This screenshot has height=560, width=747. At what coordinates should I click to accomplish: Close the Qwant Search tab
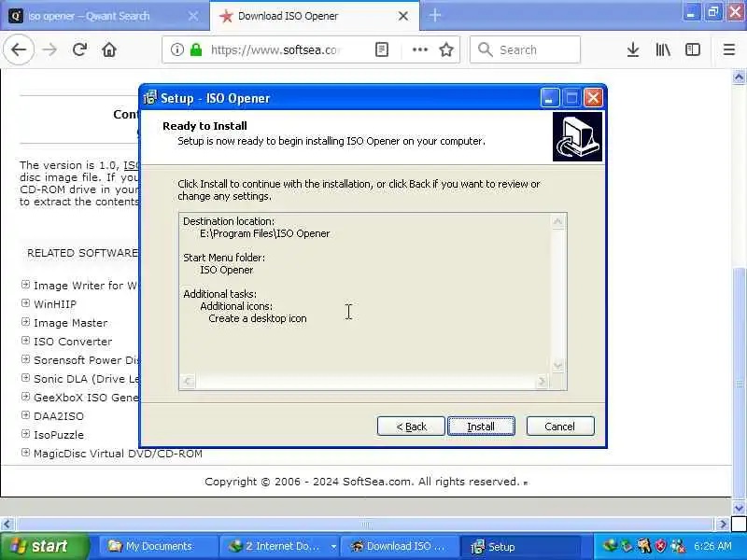click(x=193, y=16)
